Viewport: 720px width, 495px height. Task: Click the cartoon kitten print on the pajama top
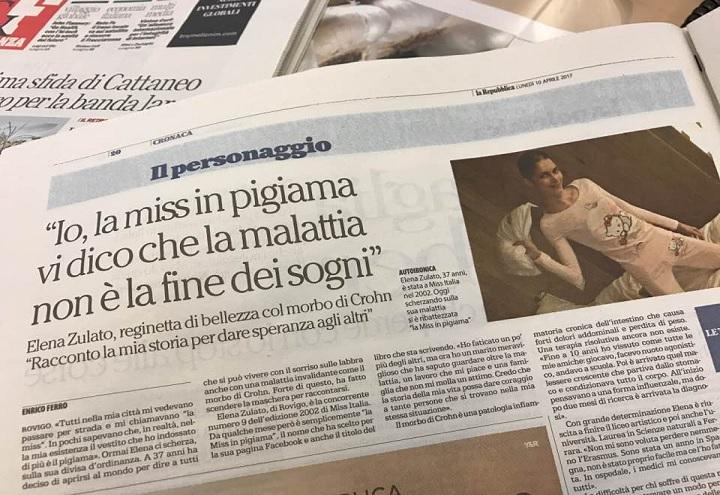[618, 227]
